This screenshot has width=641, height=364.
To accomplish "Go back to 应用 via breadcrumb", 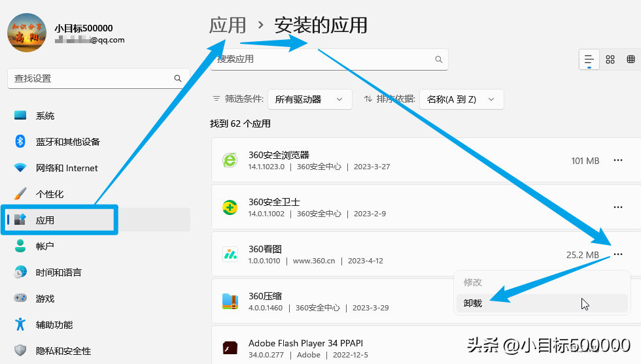I will click(228, 25).
